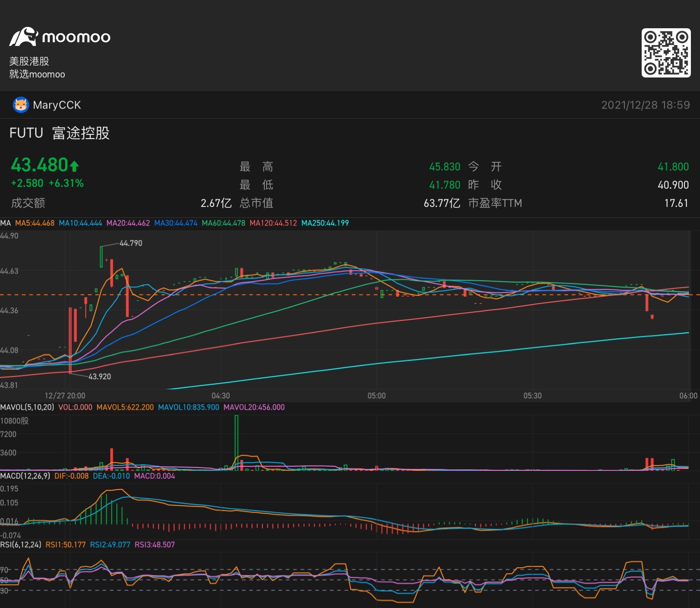The width and height of the screenshot is (700, 608).
Task: Tap the 44.790 high price marker
Action: click(x=131, y=243)
